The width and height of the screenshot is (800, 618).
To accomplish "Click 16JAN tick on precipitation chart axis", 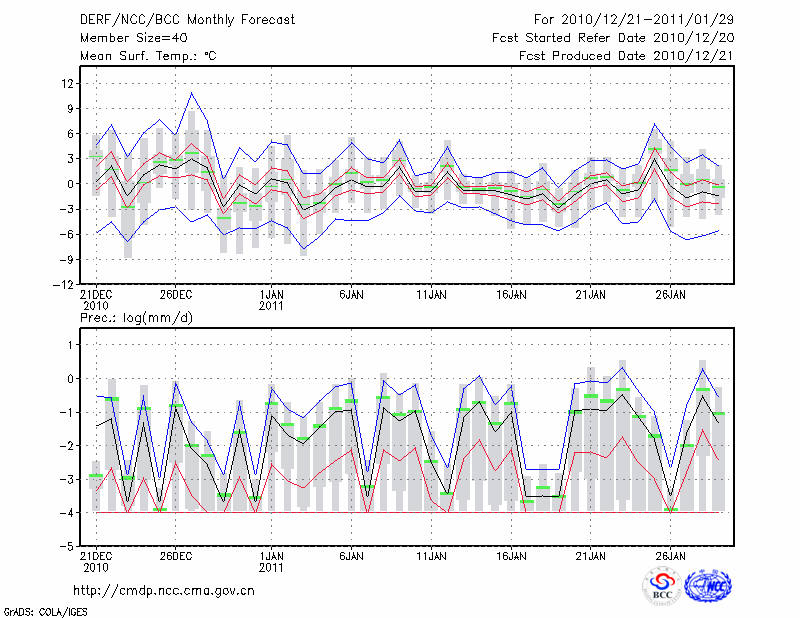I will click(x=511, y=555).
